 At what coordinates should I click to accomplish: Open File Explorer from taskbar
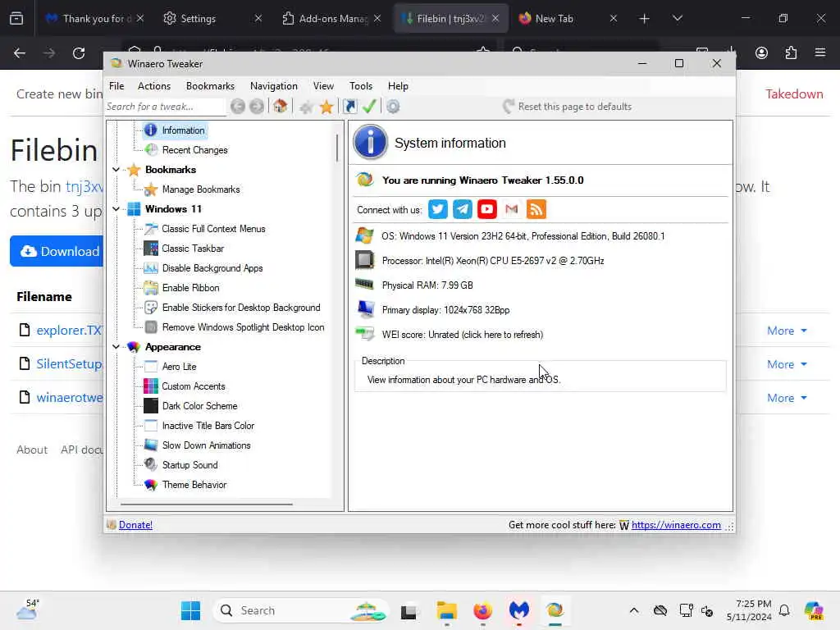446,610
